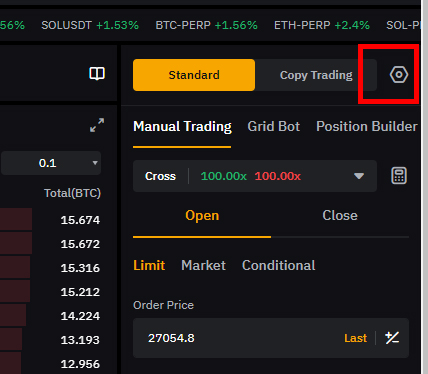
Task: Click Last to fill last price
Action: (x=355, y=338)
